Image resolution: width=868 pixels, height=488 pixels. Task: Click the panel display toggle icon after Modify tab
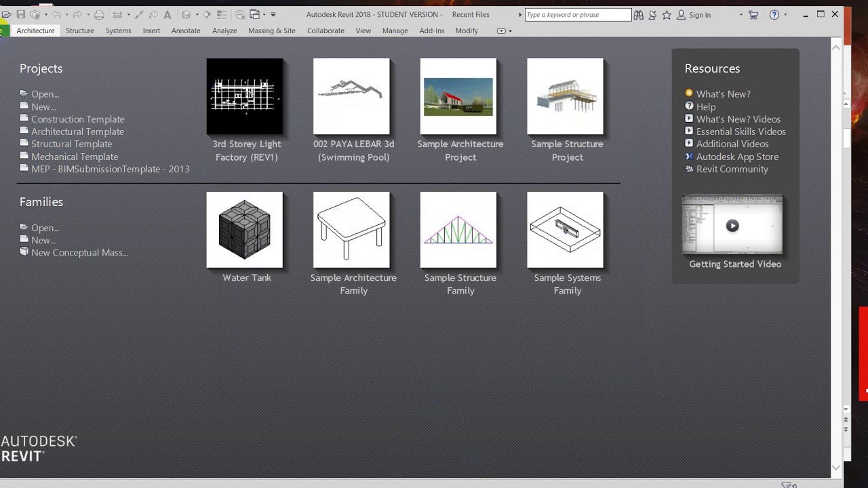click(x=501, y=30)
